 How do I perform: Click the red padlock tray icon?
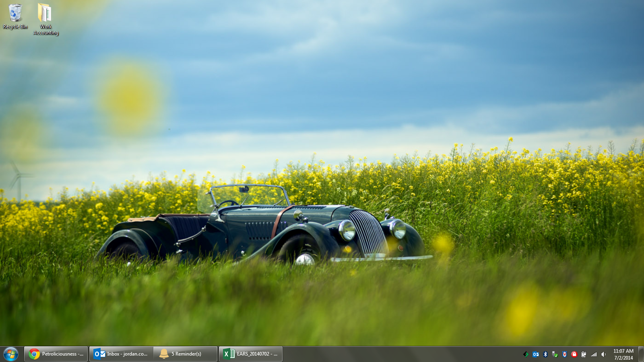574,354
